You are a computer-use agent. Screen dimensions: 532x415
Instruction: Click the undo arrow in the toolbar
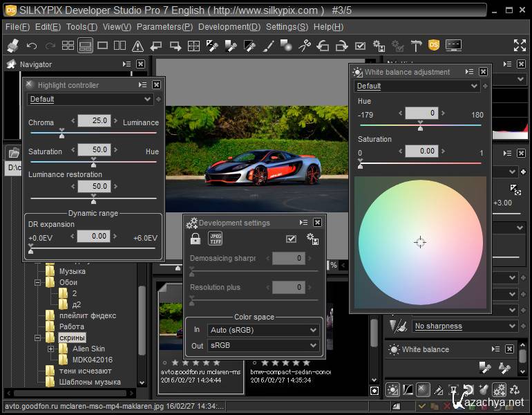click(x=32, y=46)
